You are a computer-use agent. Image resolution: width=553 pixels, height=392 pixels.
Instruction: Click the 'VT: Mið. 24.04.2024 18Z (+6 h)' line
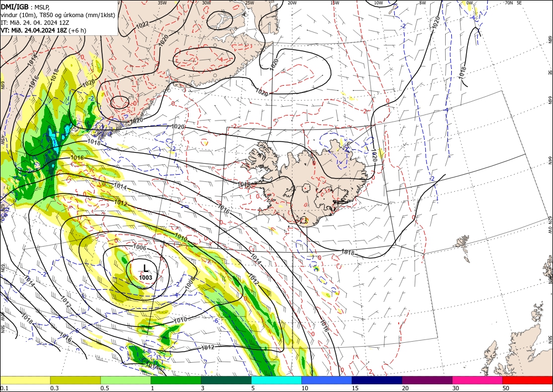pos(43,30)
